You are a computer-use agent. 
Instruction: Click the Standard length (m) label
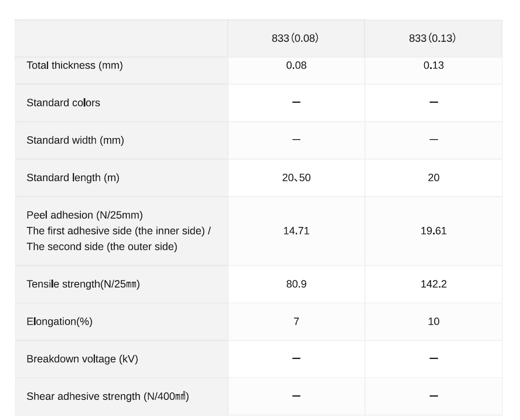pos(73,178)
